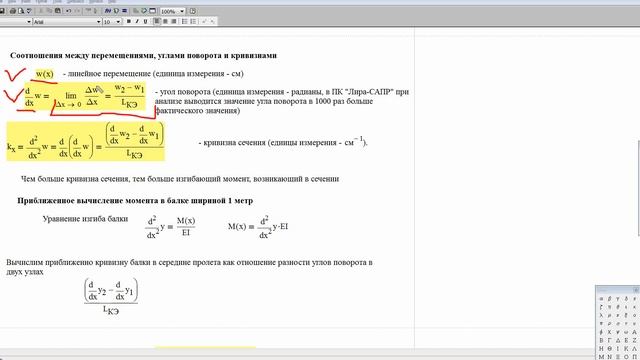The height and width of the screenshot is (360, 640).
Task: Insert capital Delta from Greek palette
Action: 618,340
